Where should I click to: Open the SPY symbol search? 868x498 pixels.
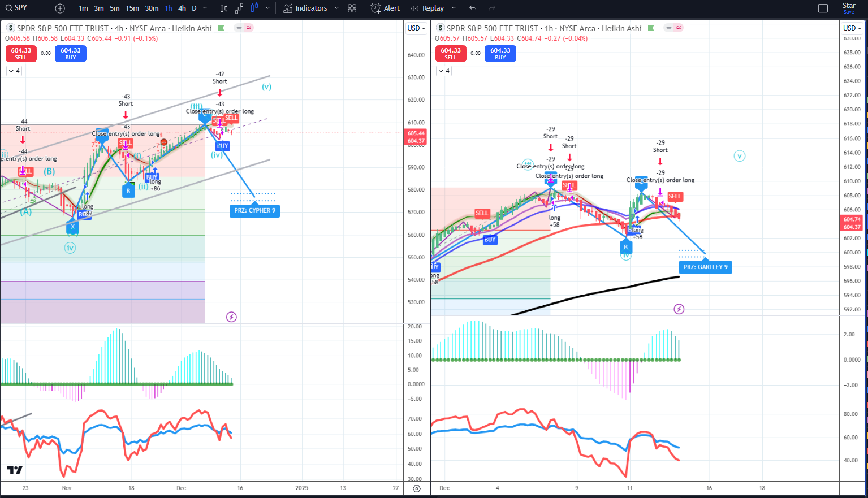pyautogui.click(x=17, y=8)
